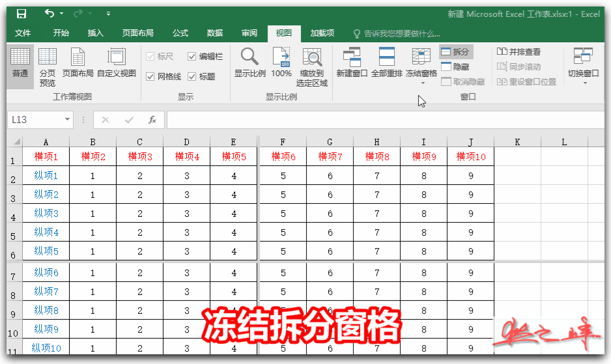Open the Undo history dropdown arrow
Viewport: 611px width, 364px height.
tap(62, 14)
